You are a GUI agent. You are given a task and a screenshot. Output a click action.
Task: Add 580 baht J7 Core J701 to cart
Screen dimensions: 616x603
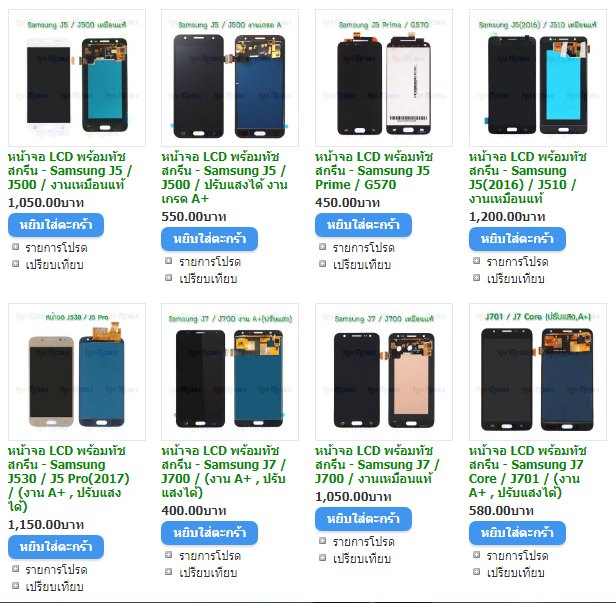click(x=517, y=533)
